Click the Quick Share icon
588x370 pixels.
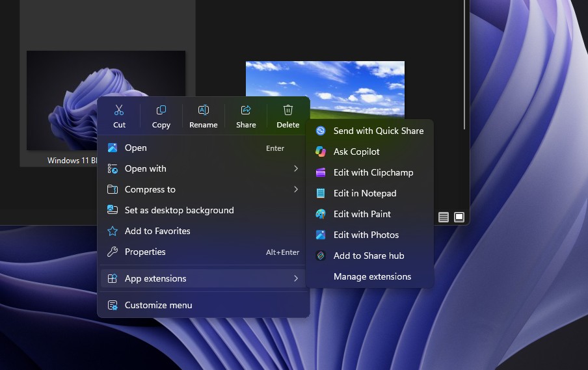pos(321,131)
